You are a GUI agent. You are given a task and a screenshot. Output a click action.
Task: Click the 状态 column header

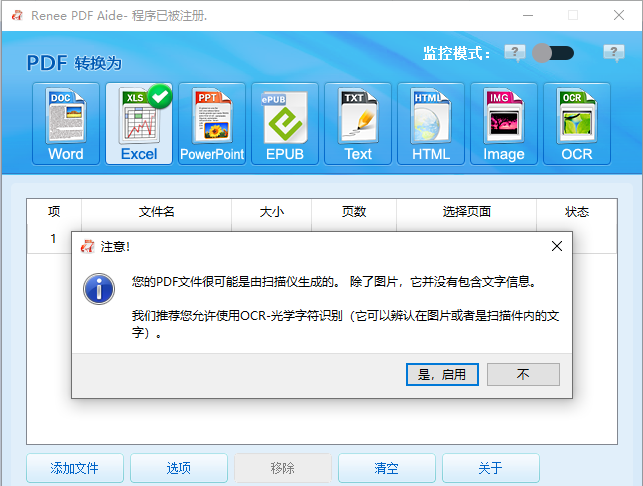coord(577,212)
